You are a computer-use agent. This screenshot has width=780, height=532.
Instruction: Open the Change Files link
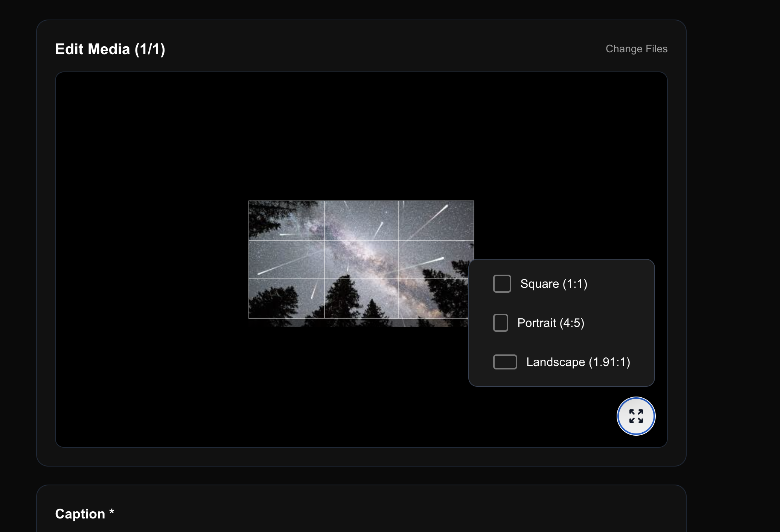tap(636, 49)
